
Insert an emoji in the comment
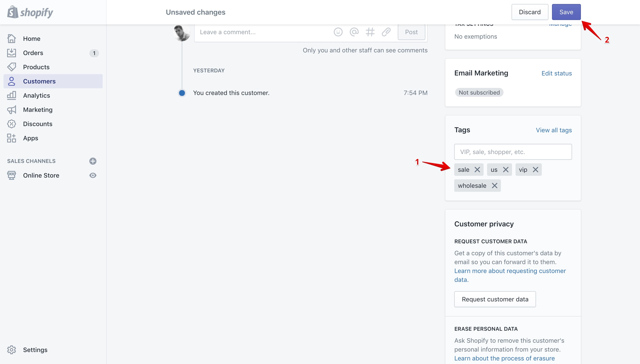point(338,32)
